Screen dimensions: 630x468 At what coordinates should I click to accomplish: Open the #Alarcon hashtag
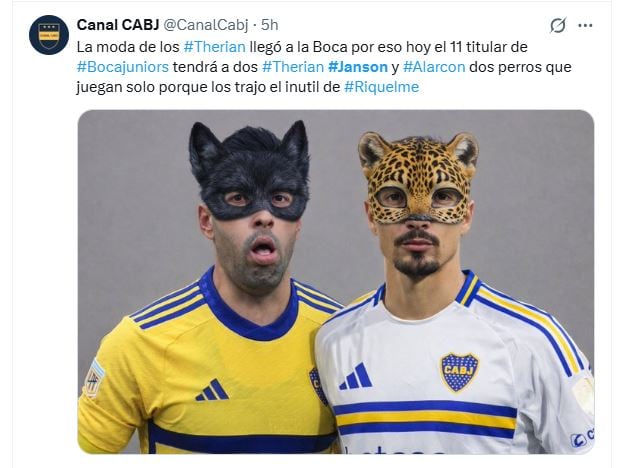point(434,67)
